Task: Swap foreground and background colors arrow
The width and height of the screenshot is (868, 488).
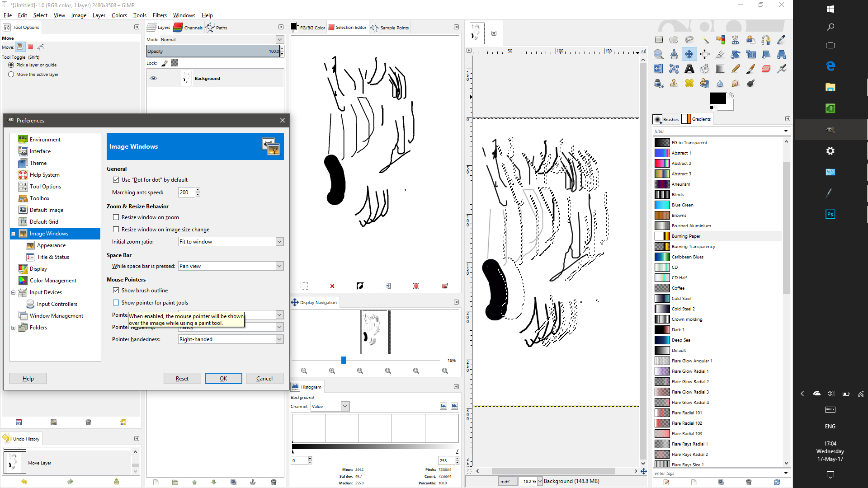Action: pos(731,95)
